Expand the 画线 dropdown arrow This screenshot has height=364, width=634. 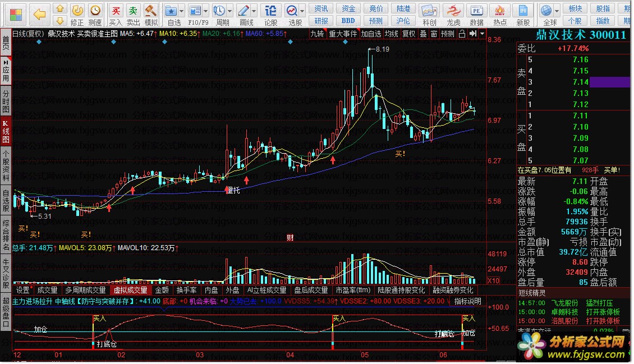tap(254, 11)
